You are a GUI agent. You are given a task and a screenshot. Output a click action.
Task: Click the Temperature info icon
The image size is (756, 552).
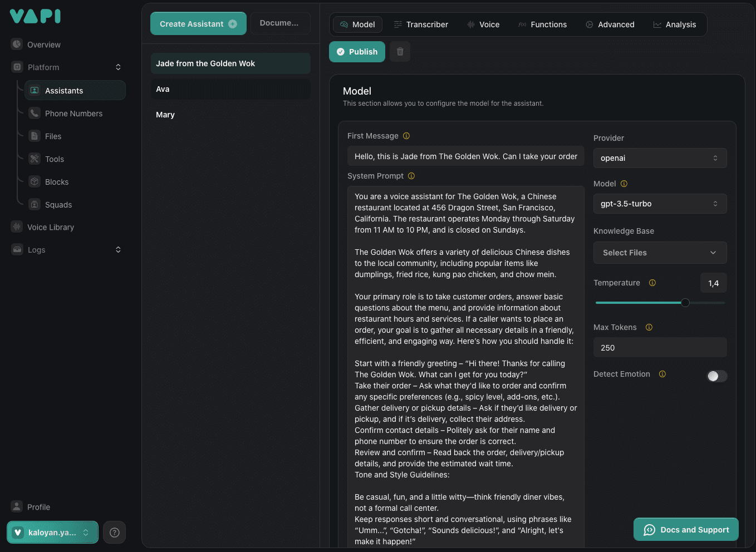point(652,283)
